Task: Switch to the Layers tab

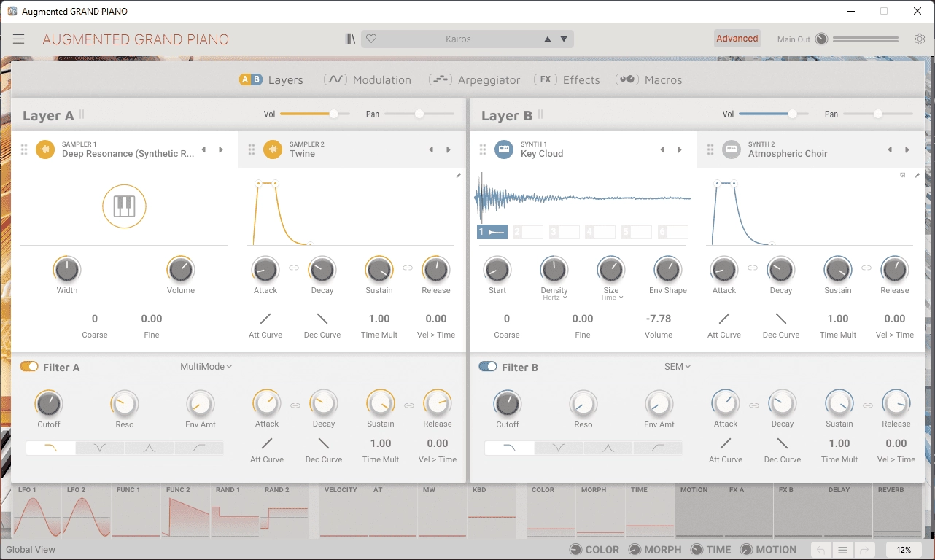Action: [x=271, y=80]
